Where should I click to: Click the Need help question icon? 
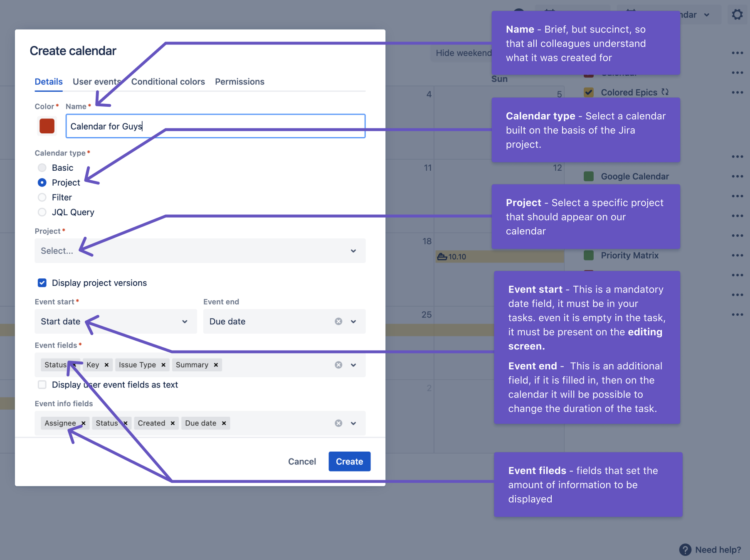pyautogui.click(x=685, y=550)
